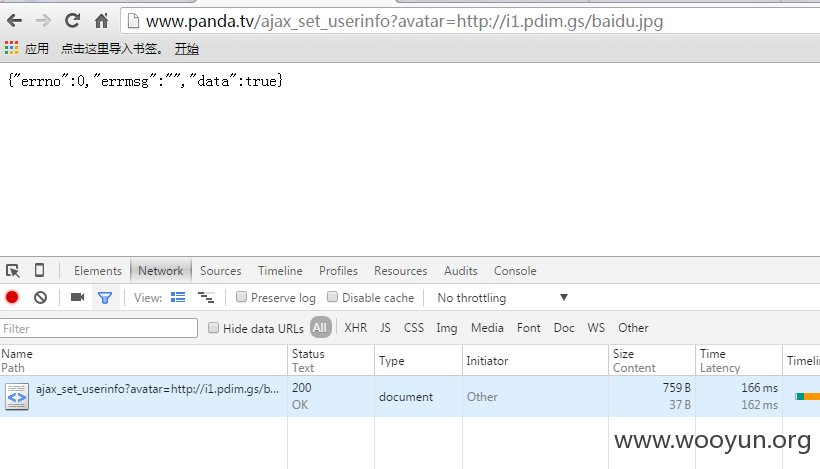
Task: Switch to the Sources tab
Action: 220,271
